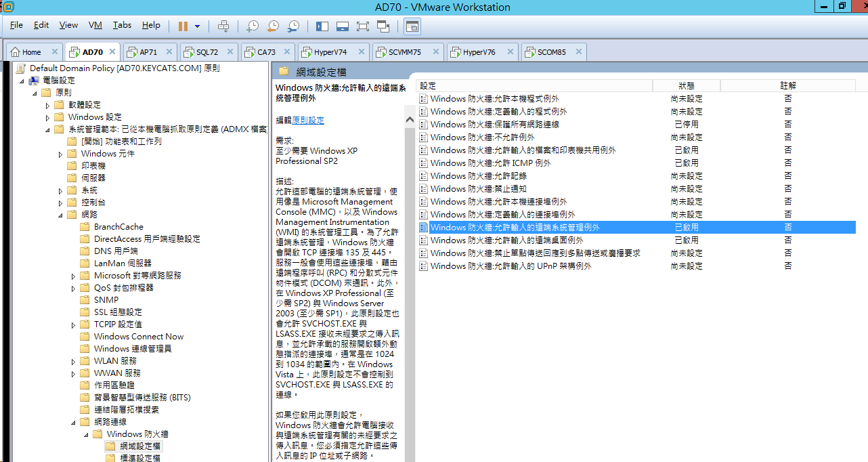
Task: Toggle the thumbnail bar view icon
Action: click(343, 26)
